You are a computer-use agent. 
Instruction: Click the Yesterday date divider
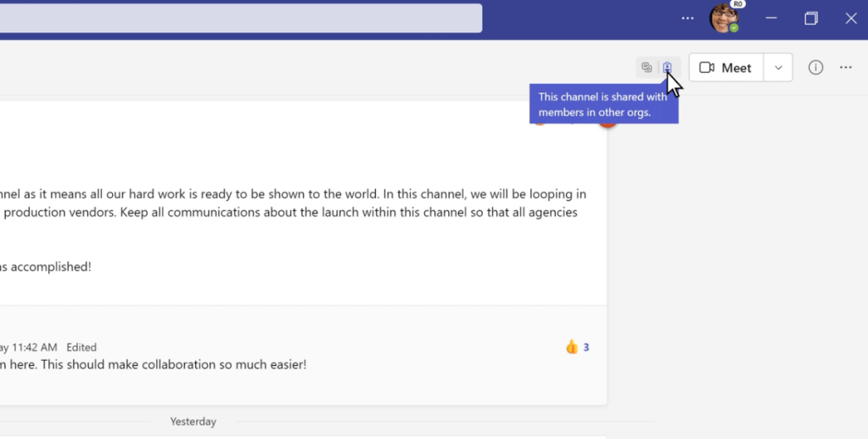coord(193,421)
